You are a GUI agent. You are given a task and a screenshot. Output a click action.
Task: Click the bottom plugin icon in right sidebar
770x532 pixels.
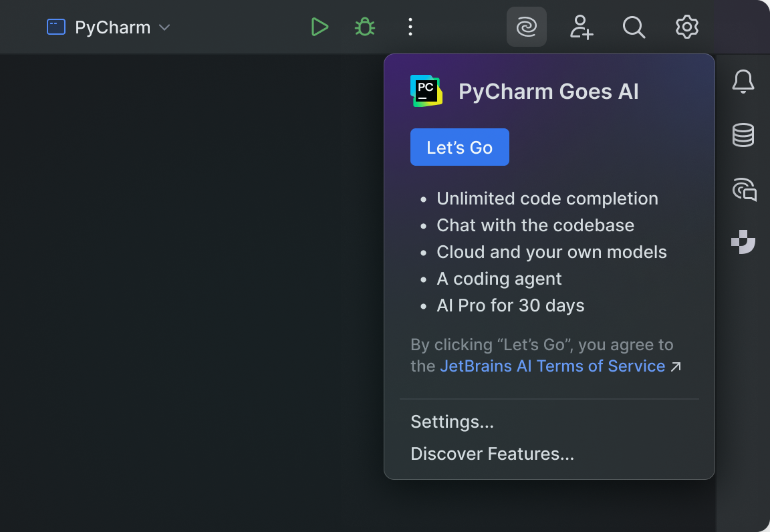743,242
